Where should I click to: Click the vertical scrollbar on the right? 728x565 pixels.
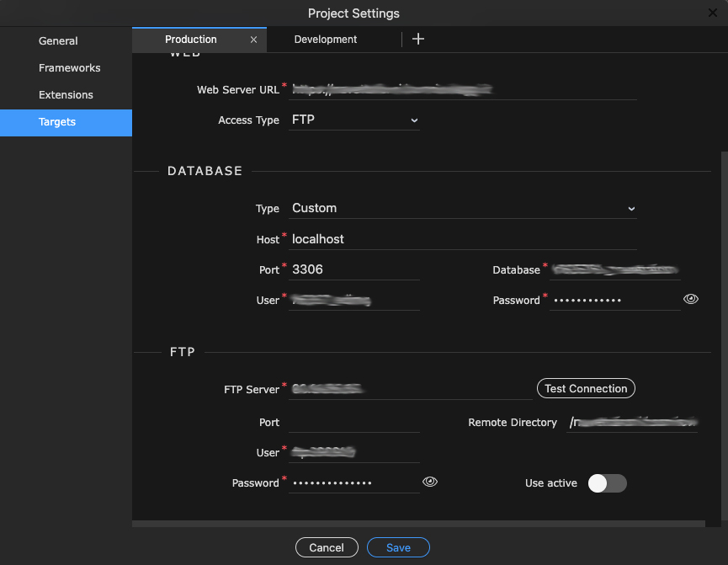pyautogui.click(x=725, y=334)
